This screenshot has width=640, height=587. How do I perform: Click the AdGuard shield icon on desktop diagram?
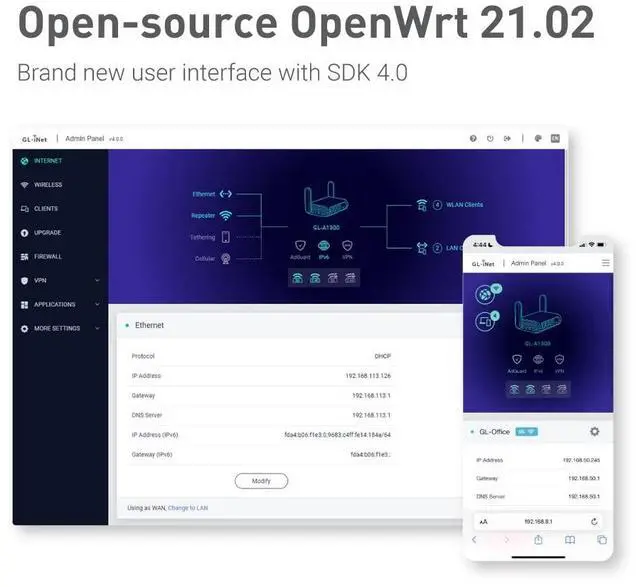click(x=298, y=245)
